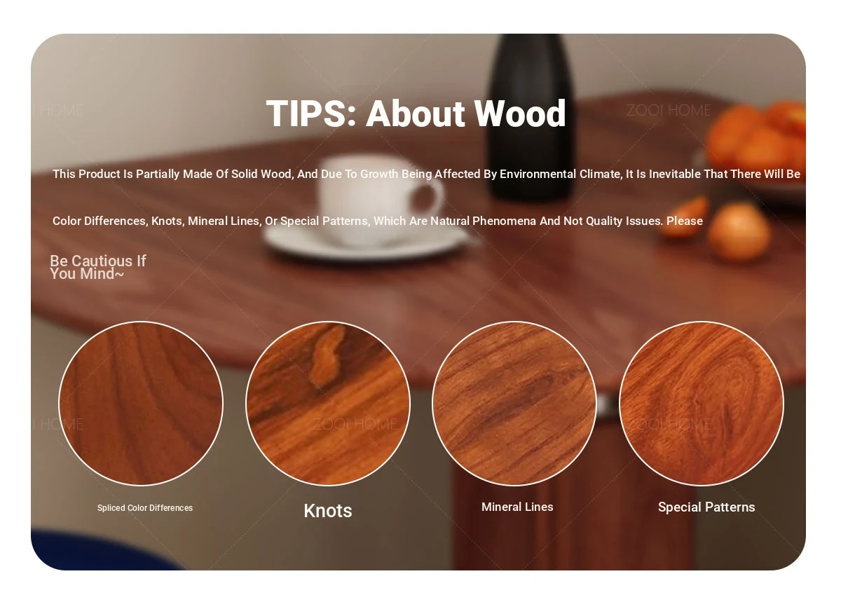Viewport: 841px width, 616px height.
Task: Click the ZOOI HOME watermark over Special Patterns circle
Action: point(669,424)
